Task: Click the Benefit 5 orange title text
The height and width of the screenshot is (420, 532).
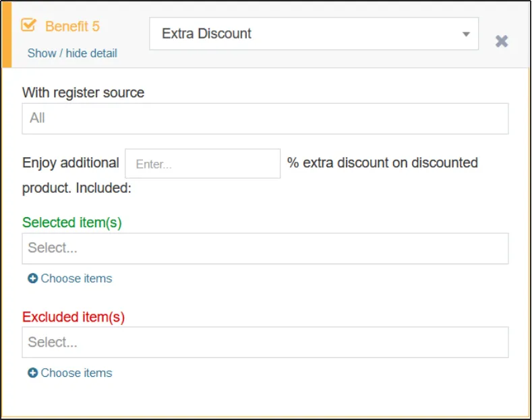Action: tap(72, 26)
